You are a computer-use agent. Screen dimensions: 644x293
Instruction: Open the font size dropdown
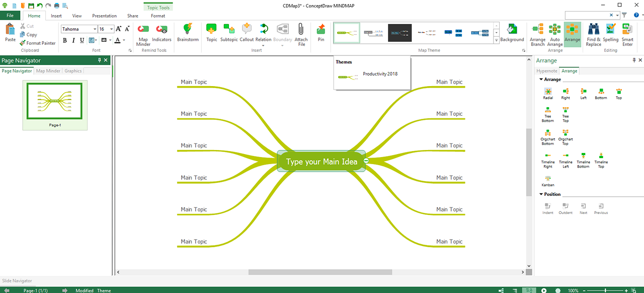click(x=111, y=29)
